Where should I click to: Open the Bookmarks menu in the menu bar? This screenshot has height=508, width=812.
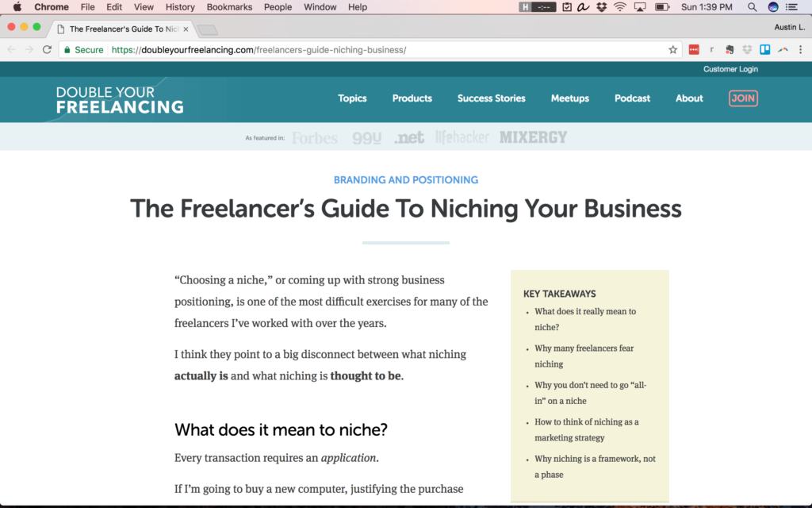pos(228,7)
